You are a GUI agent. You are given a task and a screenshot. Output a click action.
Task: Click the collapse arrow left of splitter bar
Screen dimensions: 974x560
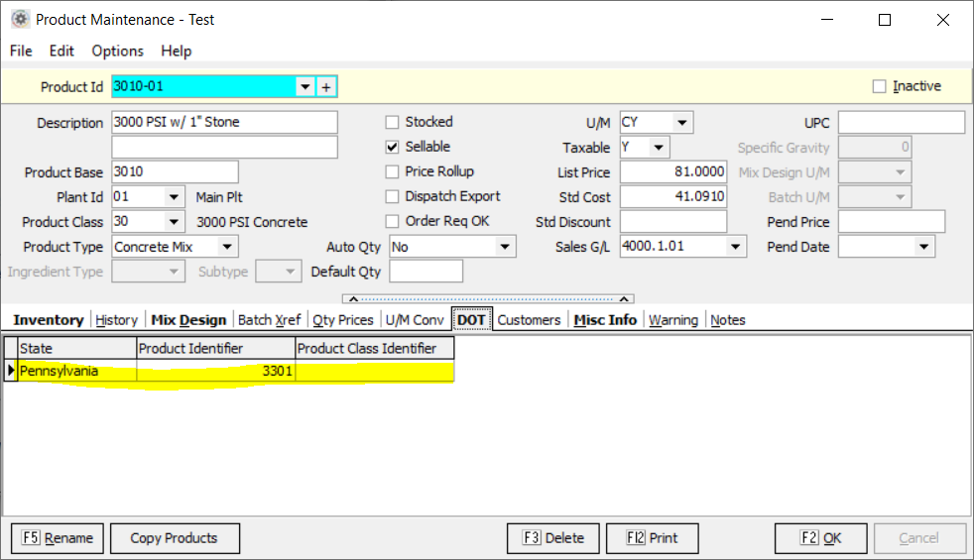point(348,298)
